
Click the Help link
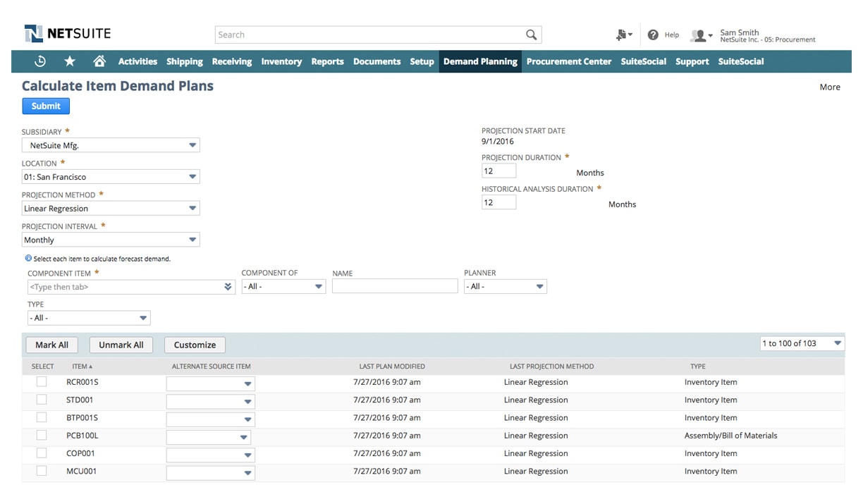(672, 35)
